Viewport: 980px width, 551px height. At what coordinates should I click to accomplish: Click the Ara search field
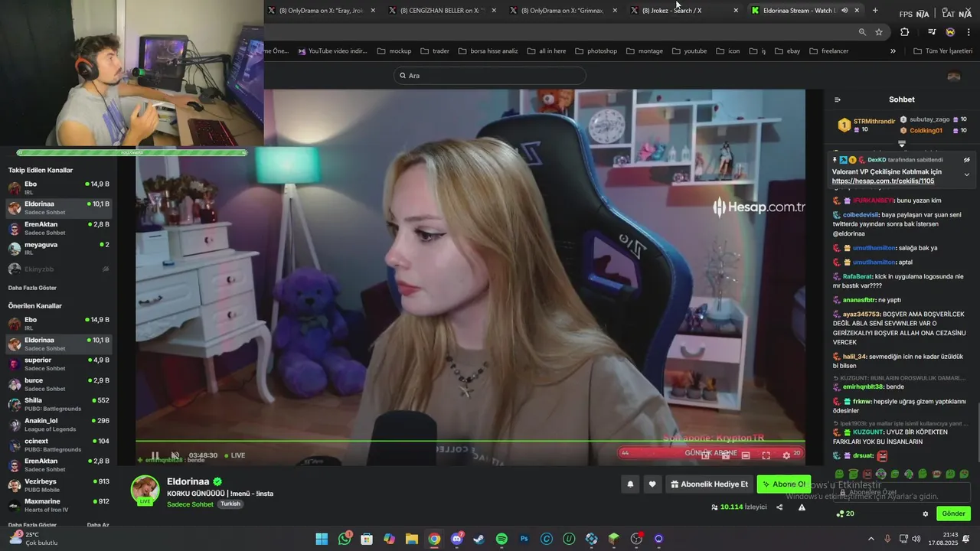(490, 76)
